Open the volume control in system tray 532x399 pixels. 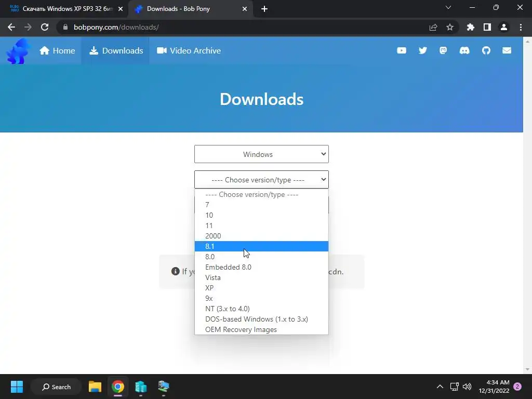[467, 387]
